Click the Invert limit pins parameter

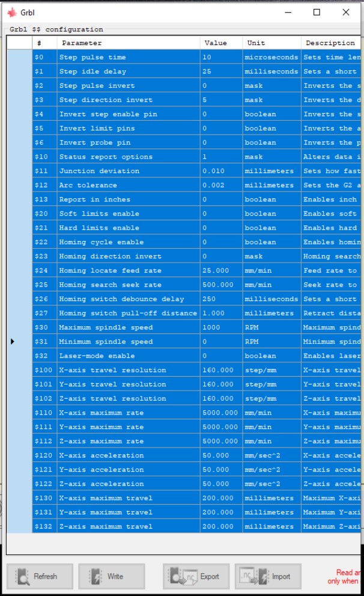129,128
